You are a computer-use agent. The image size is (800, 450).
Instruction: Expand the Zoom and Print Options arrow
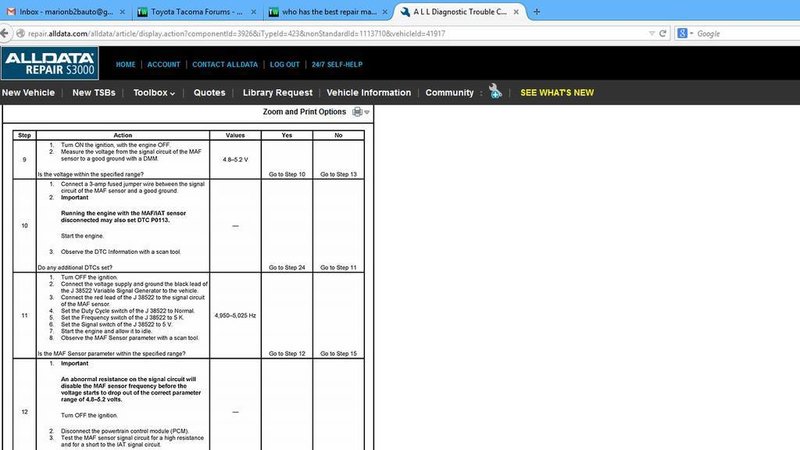point(367,112)
